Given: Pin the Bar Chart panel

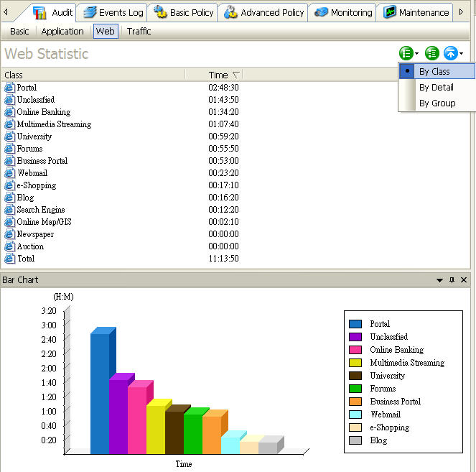Looking at the screenshot, I should click(x=452, y=279).
